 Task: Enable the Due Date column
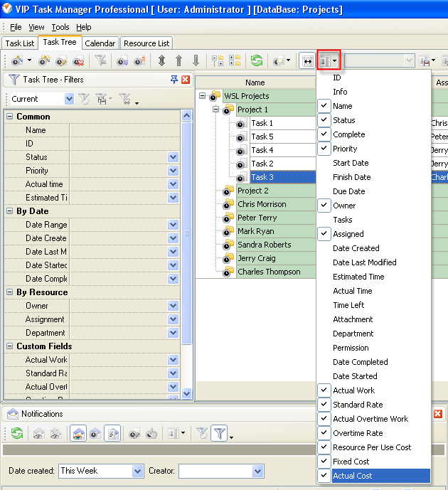click(350, 191)
